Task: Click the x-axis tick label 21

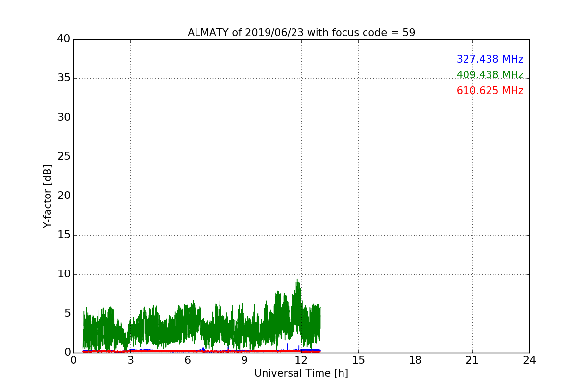Action: point(472,360)
